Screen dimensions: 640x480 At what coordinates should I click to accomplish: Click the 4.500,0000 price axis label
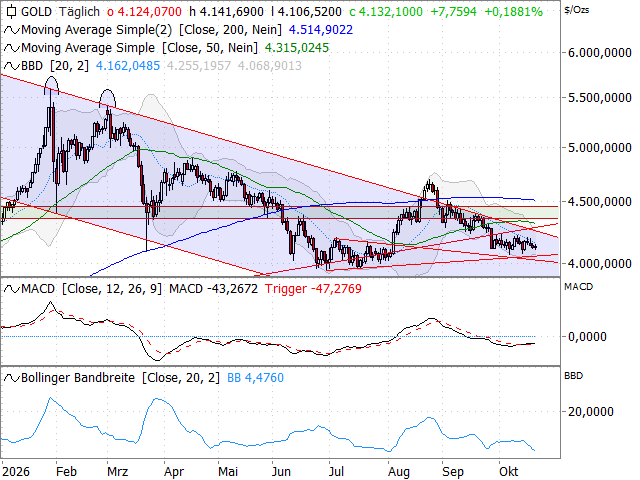tap(600, 202)
